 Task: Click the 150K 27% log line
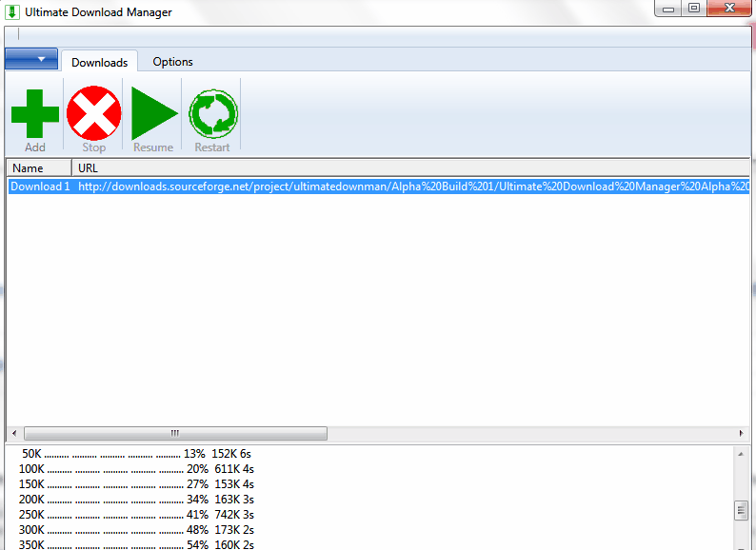[x=136, y=484]
